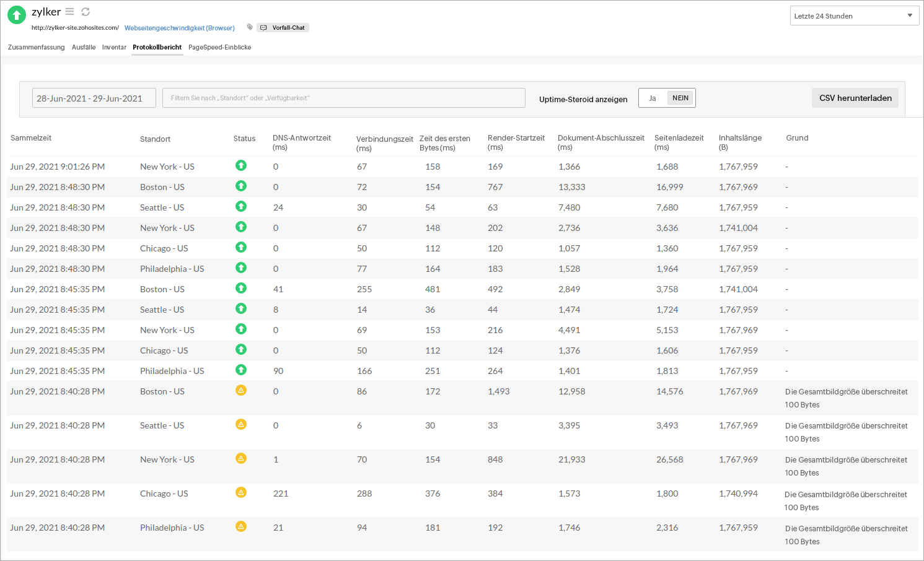The height and width of the screenshot is (561, 924).
Task: Open the Letzte 24 Stunden dropdown
Action: (854, 15)
